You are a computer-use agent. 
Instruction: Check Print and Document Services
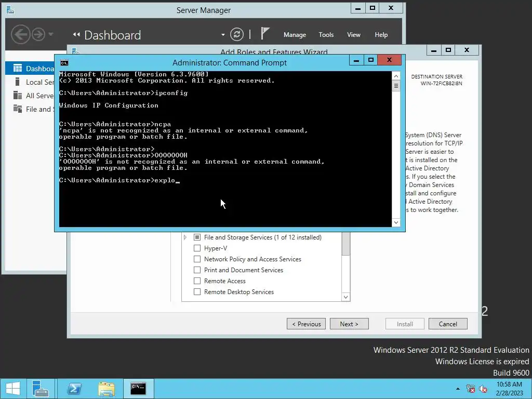click(x=197, y=270)
